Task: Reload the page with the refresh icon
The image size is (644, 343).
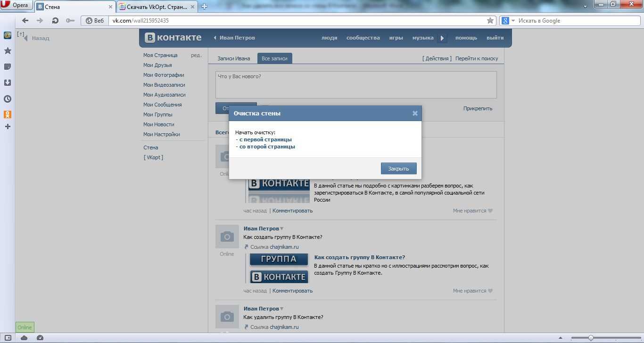Action: click(x=55, y=20)
